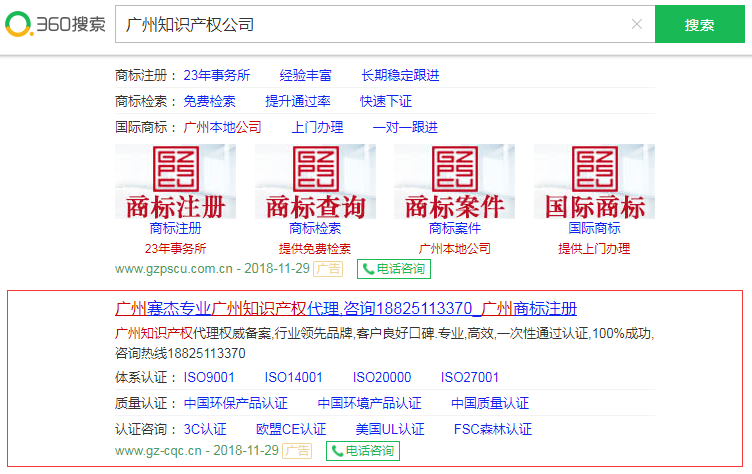Image resolution: width=752 pixels, height=474 pixels.
Task: Select the 欧盟CE认证 link
Action: (x=291, y=429)
